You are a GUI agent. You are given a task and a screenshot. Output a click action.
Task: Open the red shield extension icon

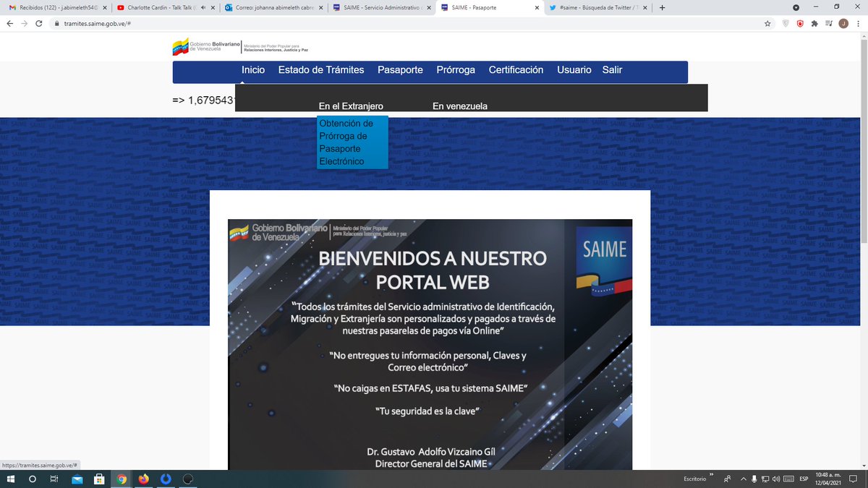click(x=800, y=23)
